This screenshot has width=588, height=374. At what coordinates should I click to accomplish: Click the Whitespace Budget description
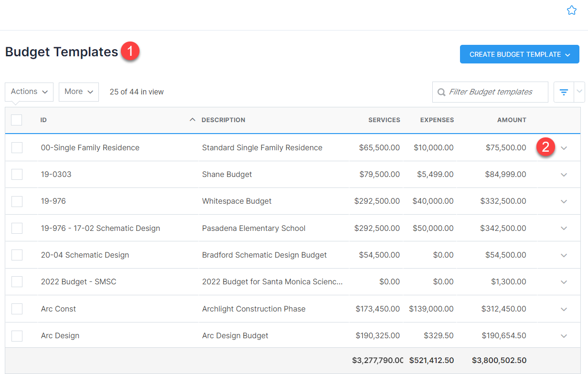click(237, 201)
